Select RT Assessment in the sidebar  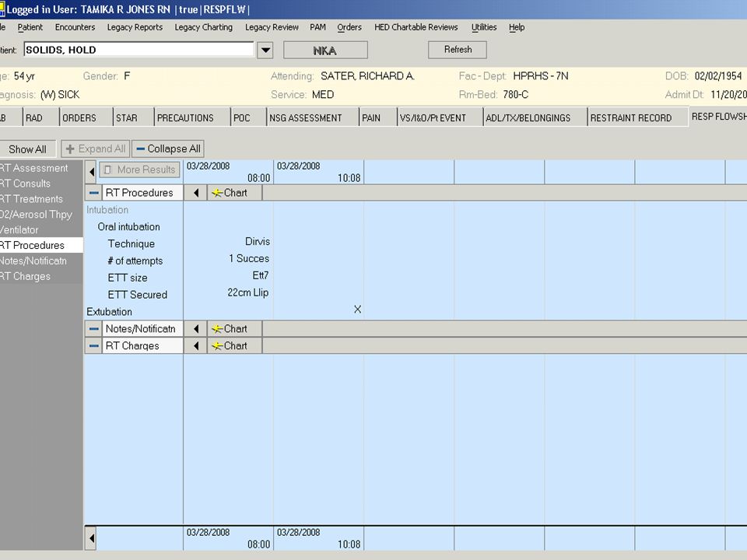pyautogui.click(x=41, y=168)
